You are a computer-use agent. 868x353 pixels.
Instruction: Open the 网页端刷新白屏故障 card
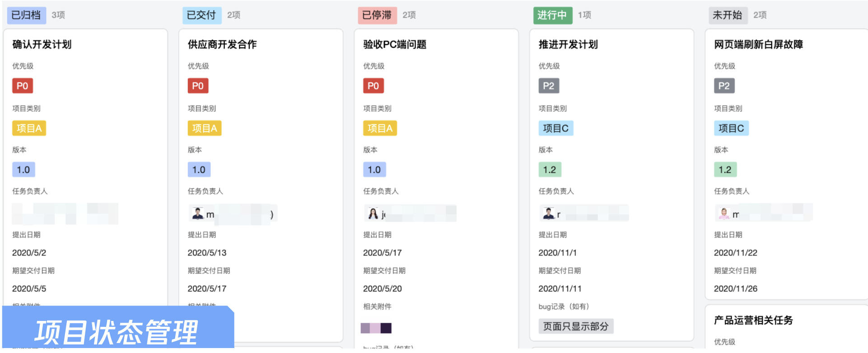click(x=758, y=45)
